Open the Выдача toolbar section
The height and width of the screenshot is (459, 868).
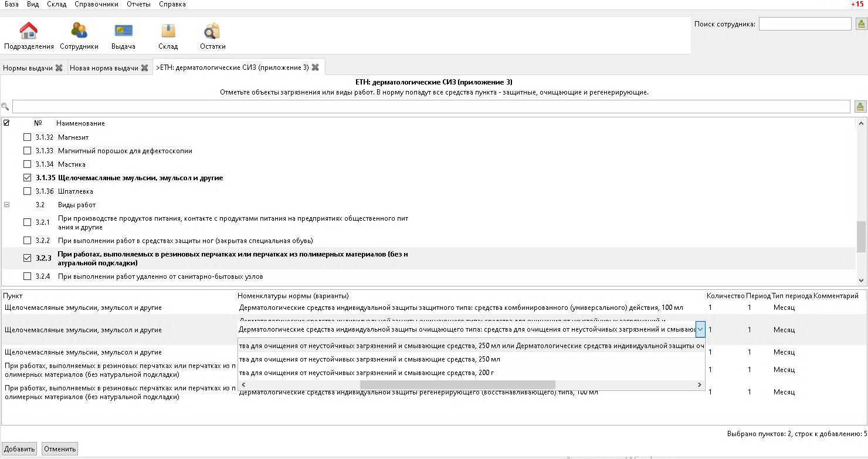point(123,36)
